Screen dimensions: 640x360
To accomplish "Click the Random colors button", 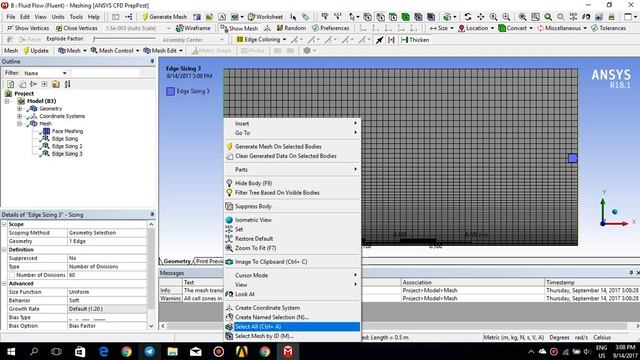I will (x=291, y=28).
